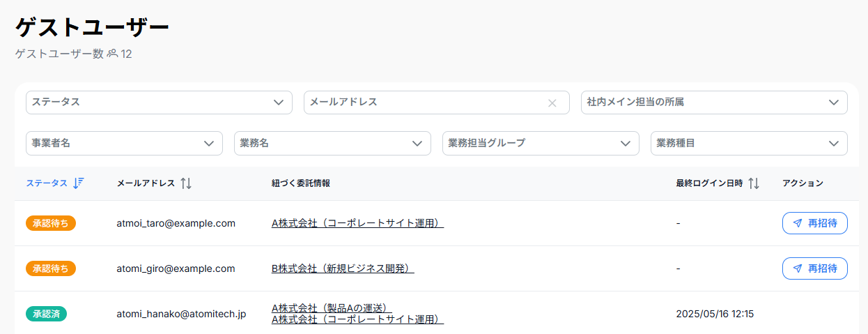Screen dimensions: 868x334
Task: Click A株式会社 link in atmoi_taro row
Action: pyautogui.click(x=357, y=223)
